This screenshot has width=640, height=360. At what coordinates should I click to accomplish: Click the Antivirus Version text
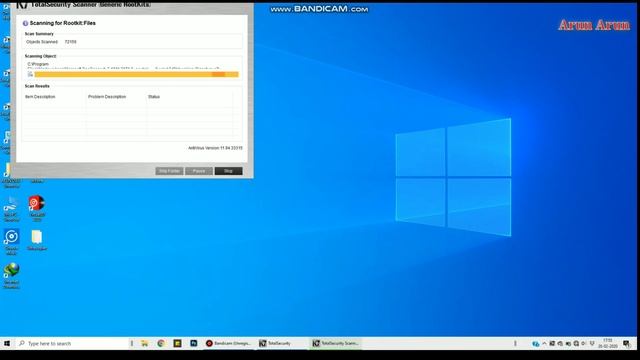click(x=215, y=148)
